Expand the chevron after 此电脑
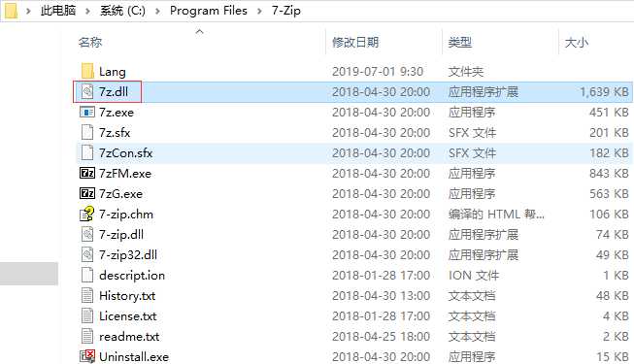The width and height of the screenshot is (634, 364). tap(87, 11)
